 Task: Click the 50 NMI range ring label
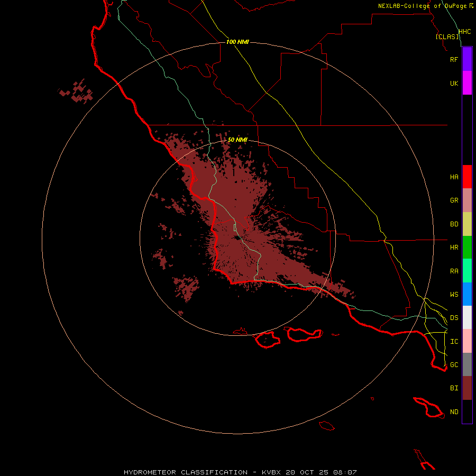tap(237, 140)
